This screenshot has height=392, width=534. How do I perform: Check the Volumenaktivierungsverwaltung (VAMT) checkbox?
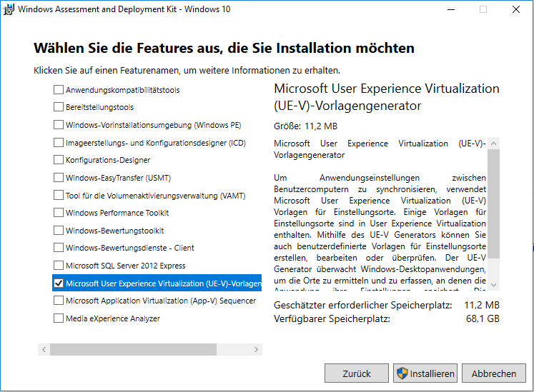coord(59,196)
